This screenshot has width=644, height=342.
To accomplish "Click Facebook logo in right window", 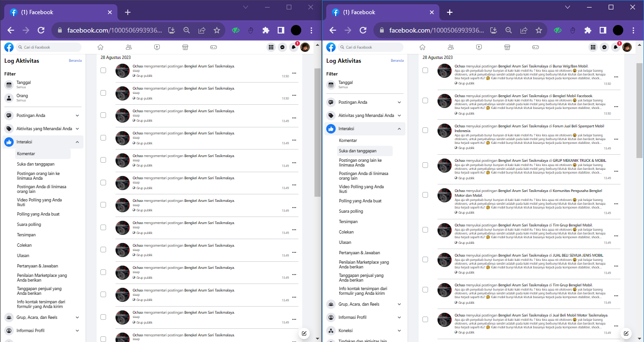I will [x=331, y=47].
